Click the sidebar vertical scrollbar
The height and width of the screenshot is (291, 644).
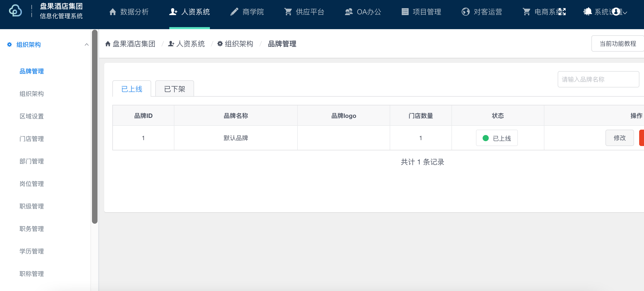[x=94, y=127]
